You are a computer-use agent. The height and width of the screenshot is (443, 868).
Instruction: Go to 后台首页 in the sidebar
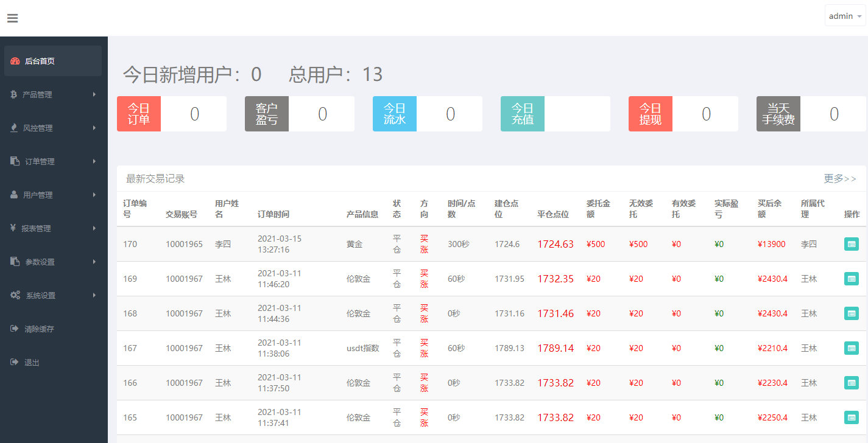[53, 61]
